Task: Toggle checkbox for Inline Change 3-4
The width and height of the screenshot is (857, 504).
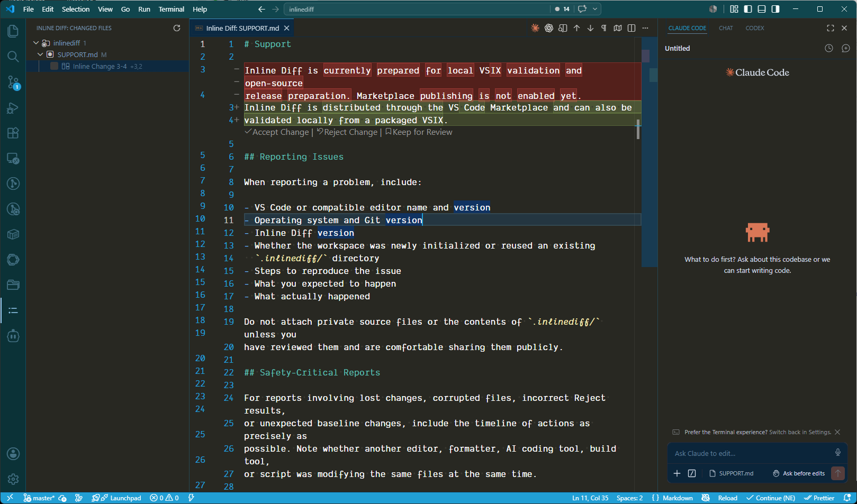Action: [54, 66]
